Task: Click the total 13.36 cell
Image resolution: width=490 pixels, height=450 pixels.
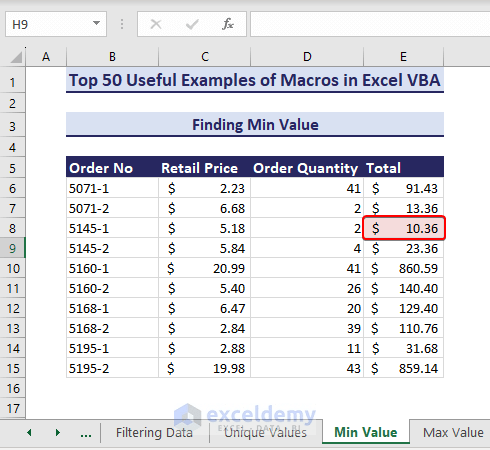Action: [x=404, y=208]
